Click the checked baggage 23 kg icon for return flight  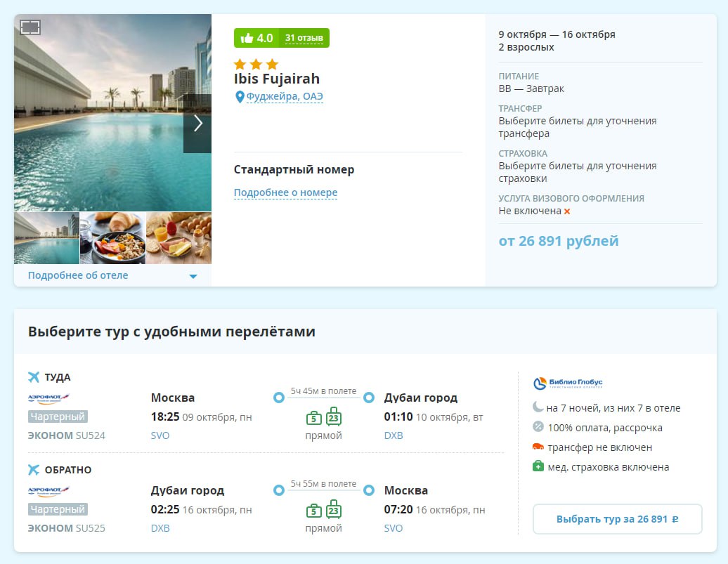[x=334, y=510]
